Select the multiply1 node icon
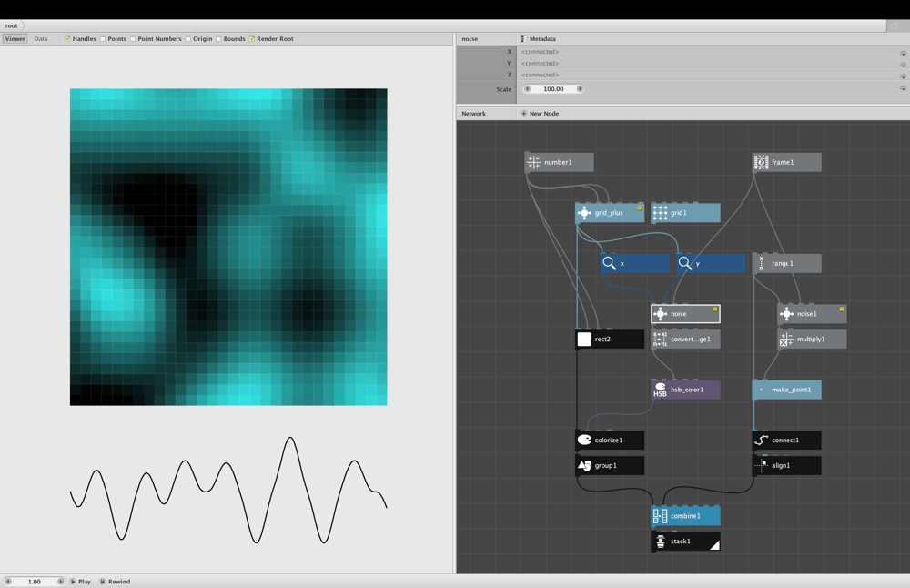Screen dimensions: 910x588 [786, 339]
